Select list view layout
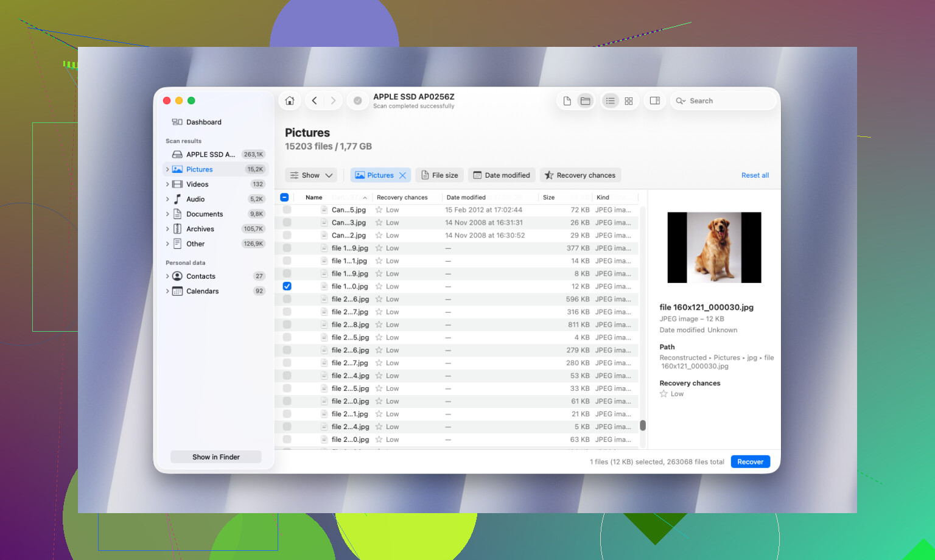The width and height of the screenshot is (935, 560). tap(610, 101)
